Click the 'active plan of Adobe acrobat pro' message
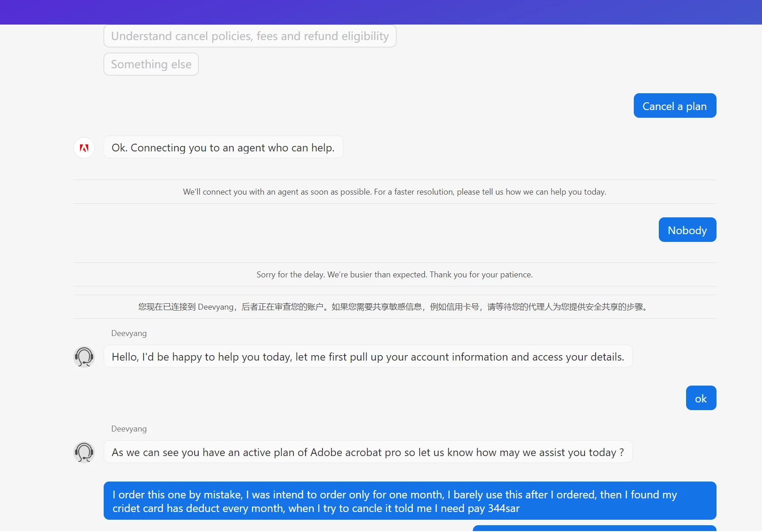 point(368,452)
